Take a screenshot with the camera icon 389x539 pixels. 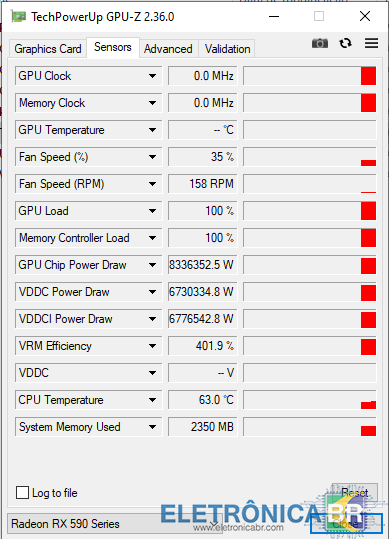pos(320,43)
